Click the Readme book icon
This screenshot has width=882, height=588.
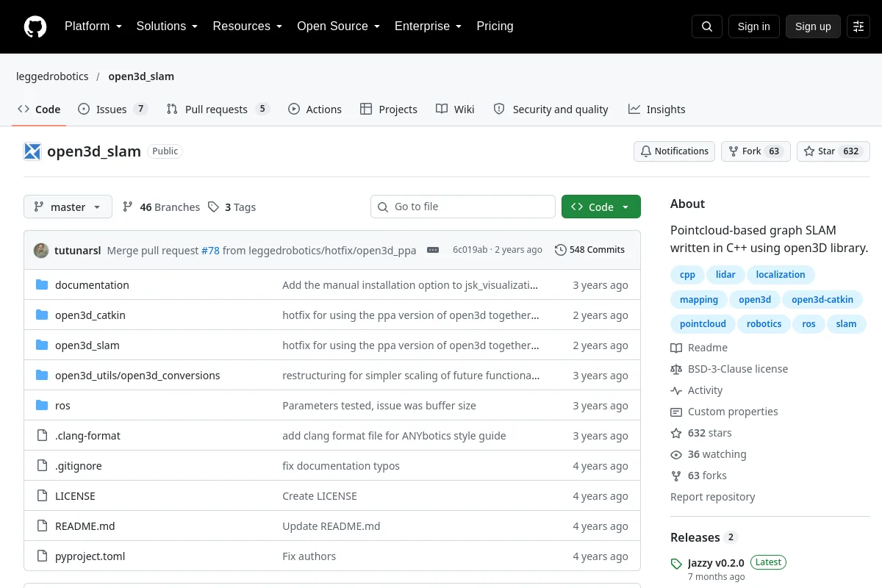click(x=676, y=348)
